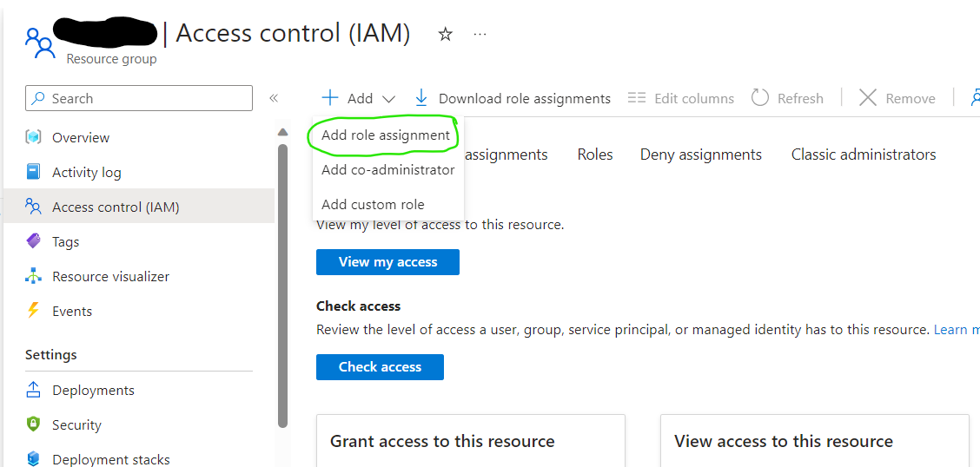Click Grant access to this resource card
The width and height of the screenshot is (980, 467).
(471, 441)
